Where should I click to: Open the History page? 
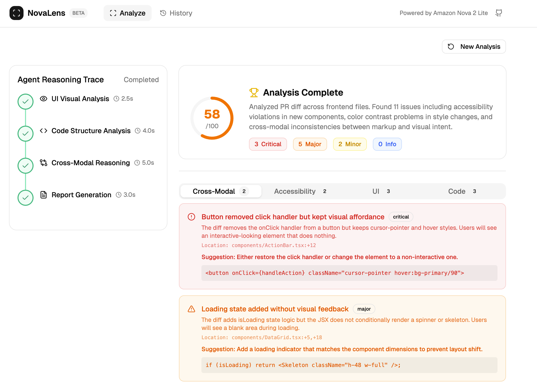click(176, 13)
